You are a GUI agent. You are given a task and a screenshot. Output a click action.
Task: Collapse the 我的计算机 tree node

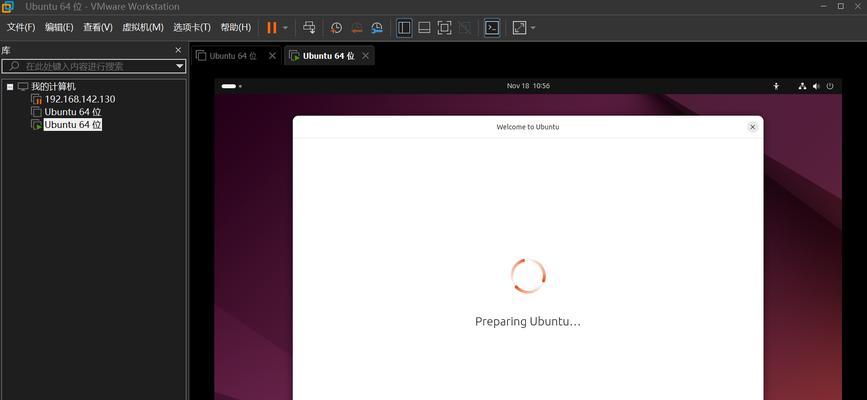coord(10,87)
